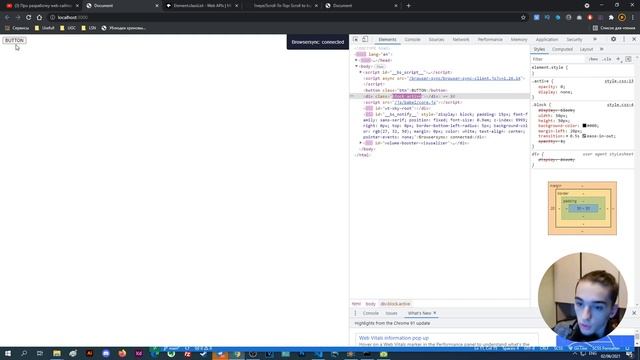Expand the volume-booster-visualizer div node
Image resolution: width=640 pixels, height=360 pixels.
pos(360,143)
